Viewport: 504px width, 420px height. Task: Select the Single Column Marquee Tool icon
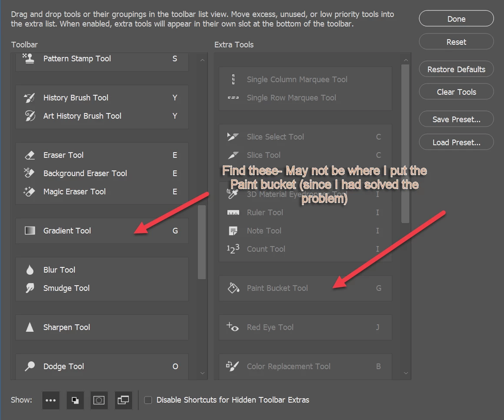coord(234,80)
